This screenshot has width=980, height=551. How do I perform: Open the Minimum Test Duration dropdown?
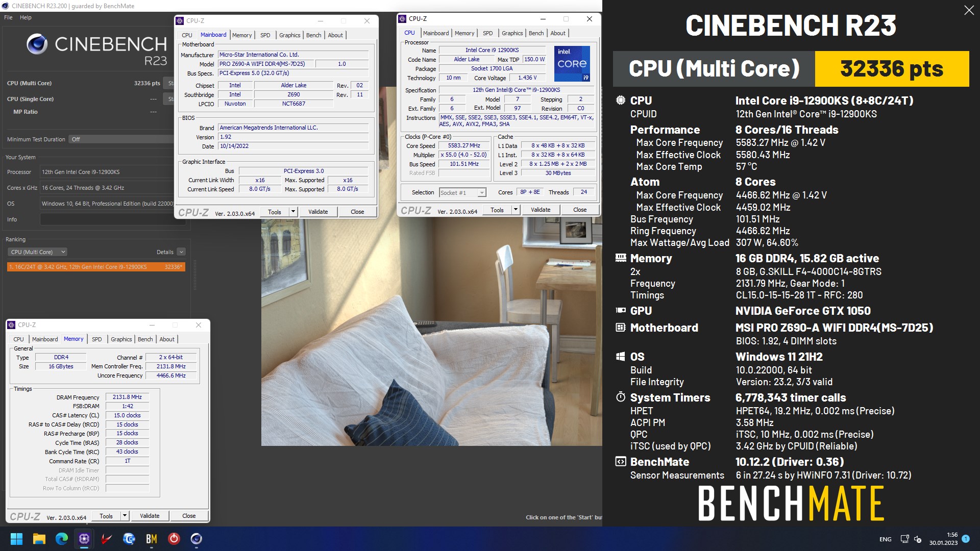tap(121, 139)
